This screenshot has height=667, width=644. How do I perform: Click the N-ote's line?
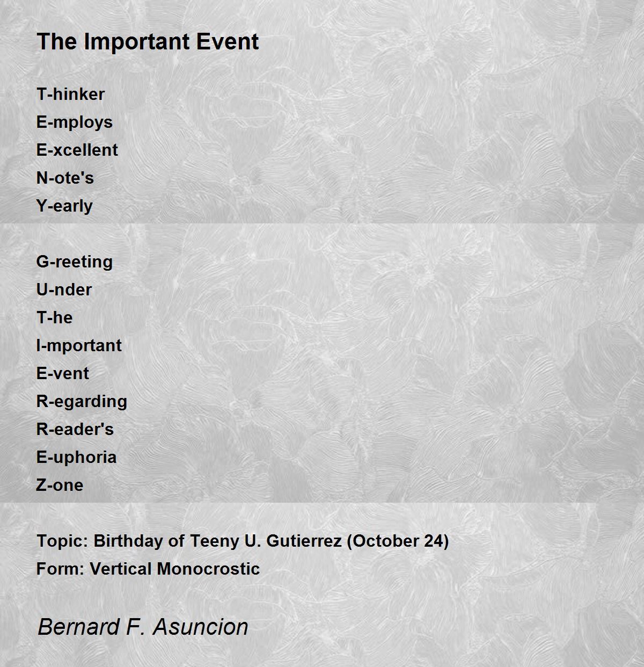[x=65, y=178]
